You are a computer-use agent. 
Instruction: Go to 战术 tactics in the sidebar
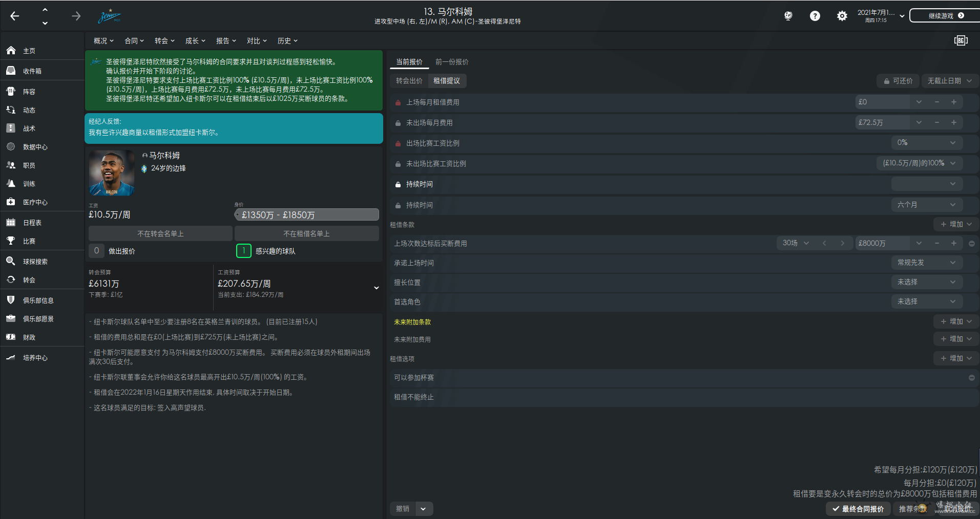click(29, 128)
